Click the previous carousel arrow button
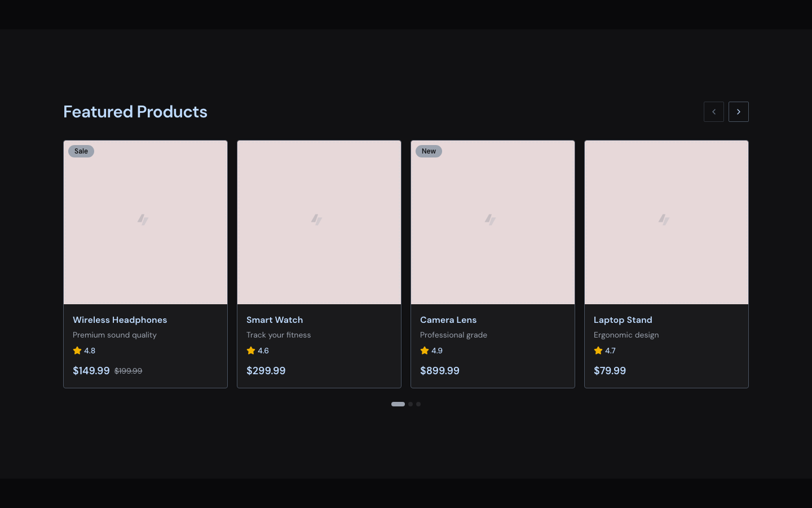Screen dimensions: 812x508 pos(713,112)
